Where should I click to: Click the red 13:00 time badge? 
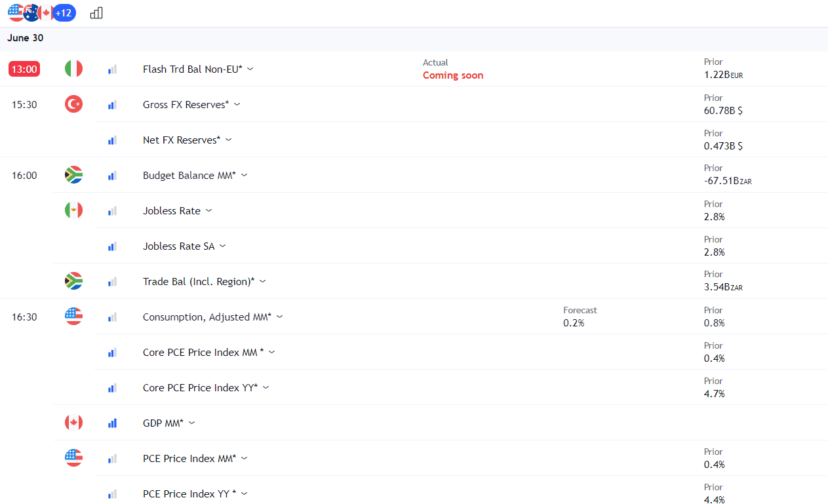pyautogui.click(x=24, y=69)
